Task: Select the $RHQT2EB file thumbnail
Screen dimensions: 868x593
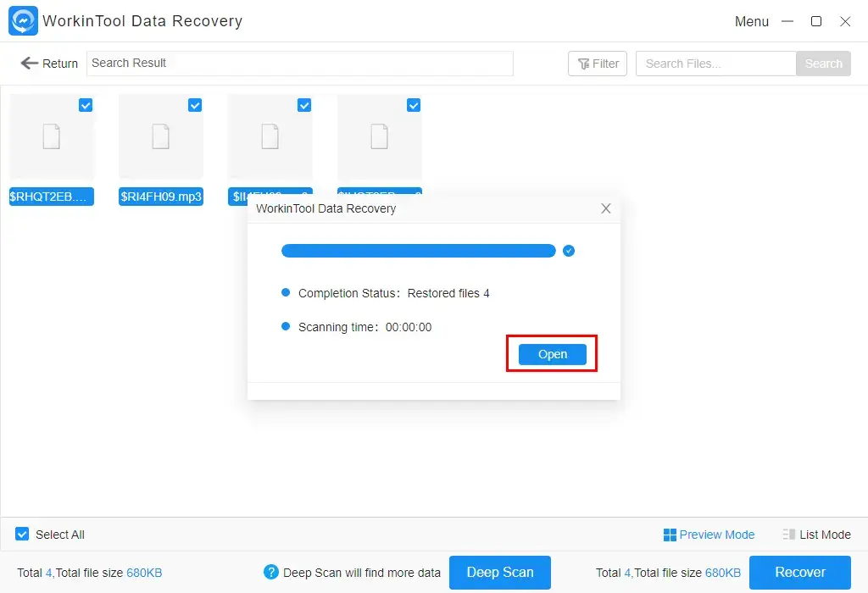Action: pyautogui.click(x=52, y=136)
